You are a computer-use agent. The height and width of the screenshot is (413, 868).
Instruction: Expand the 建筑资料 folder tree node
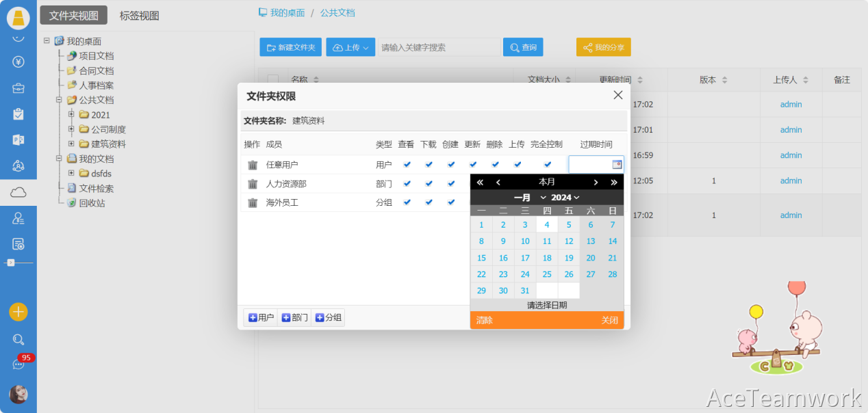point(71,144)
